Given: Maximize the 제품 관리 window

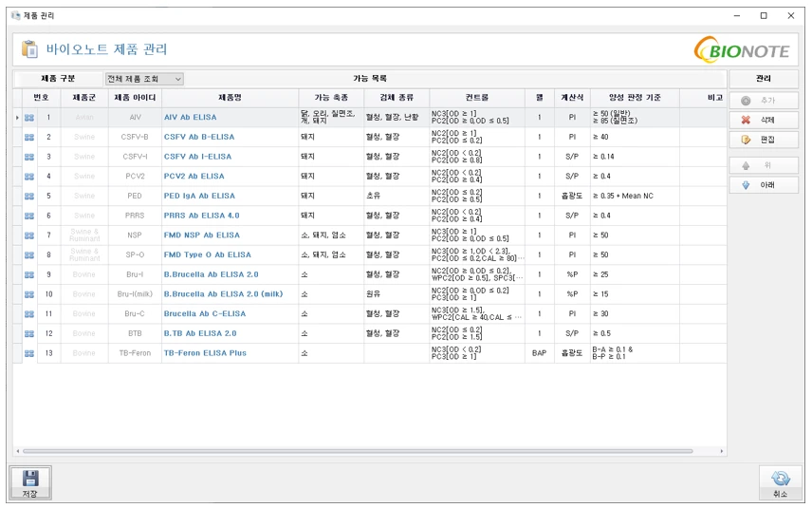Looking at the screenshot, I should [x=764, y=15].
